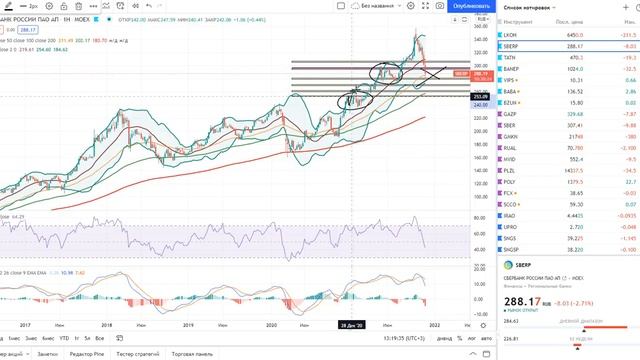Create an alert with the clock-plus icon

120,6
